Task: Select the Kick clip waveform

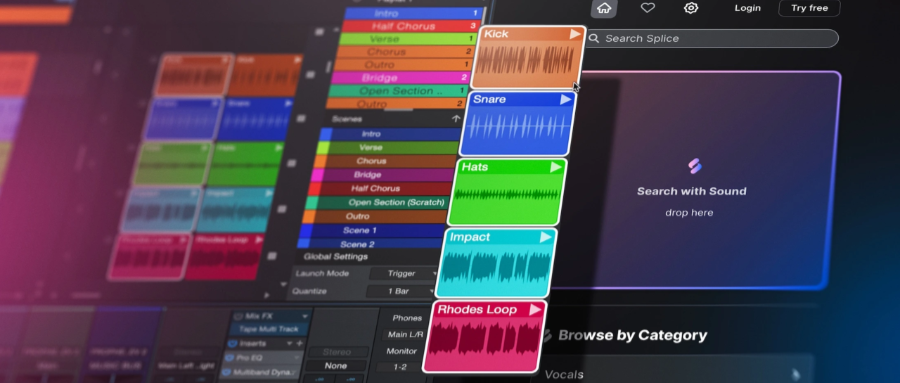Action: coord(525,61)
